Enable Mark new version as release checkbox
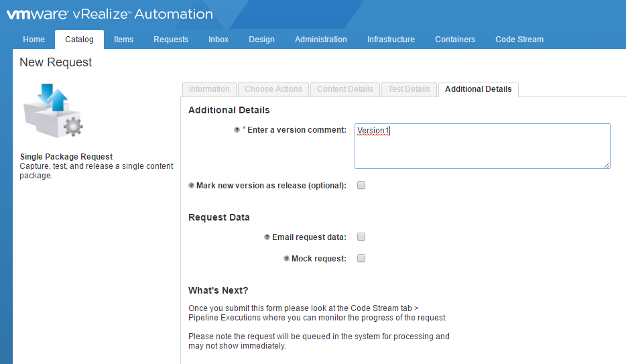Screen dimensions: 626x364 point(361,186)
